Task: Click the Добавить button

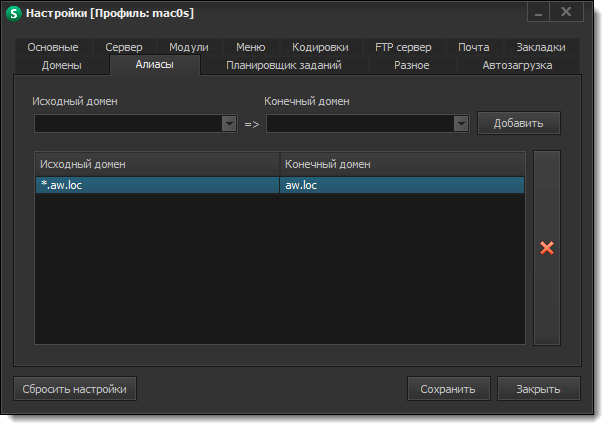Action: 518,124
